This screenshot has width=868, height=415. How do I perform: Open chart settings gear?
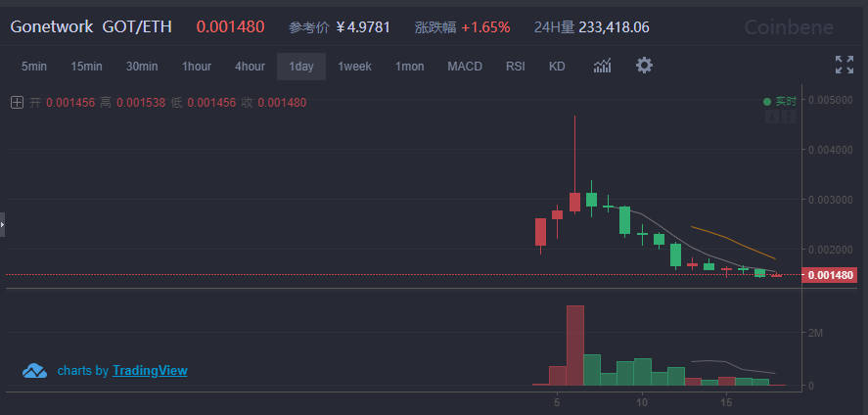[x=644, y=66]
